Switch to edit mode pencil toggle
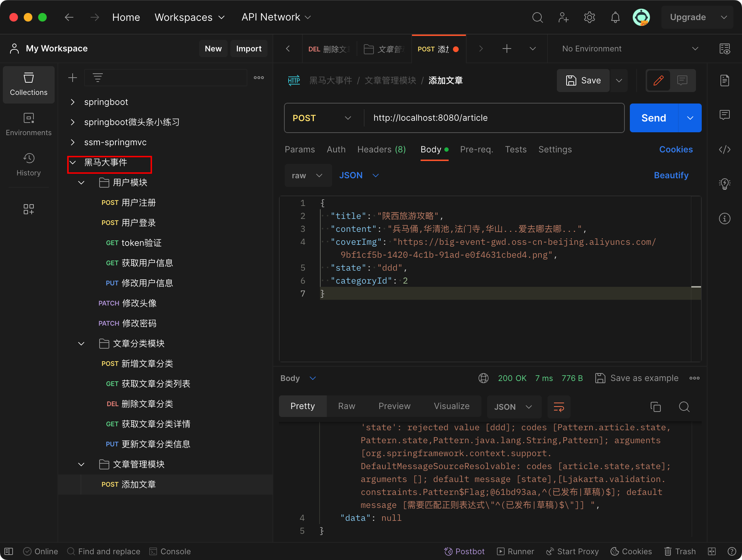This screenshot has height=560, width=742. point(658,81)
